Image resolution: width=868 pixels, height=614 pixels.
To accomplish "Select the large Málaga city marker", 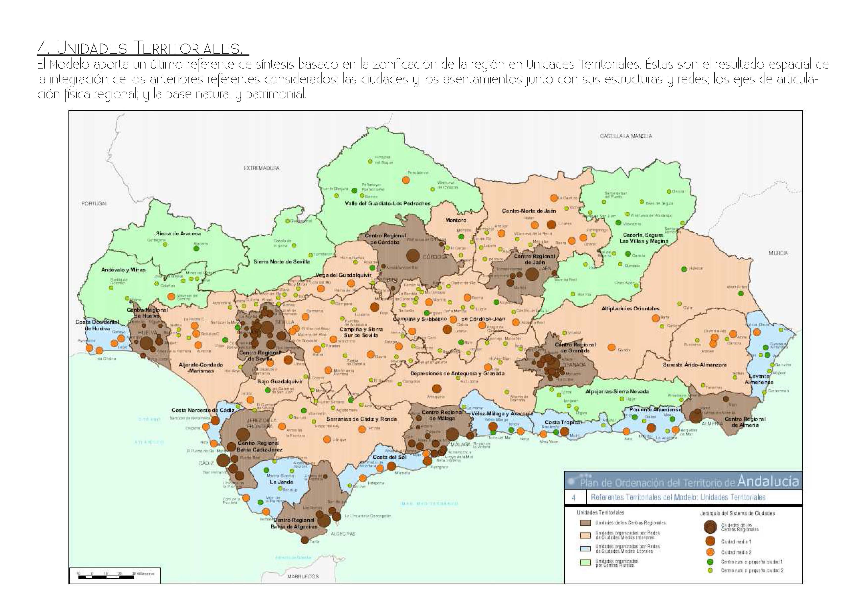I will click(452, 434).
